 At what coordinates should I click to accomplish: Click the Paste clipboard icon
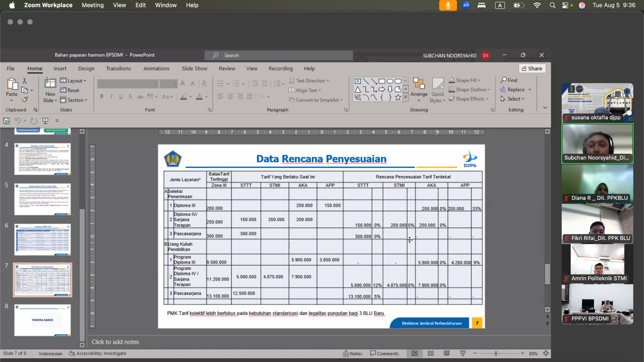click(12, 84)
